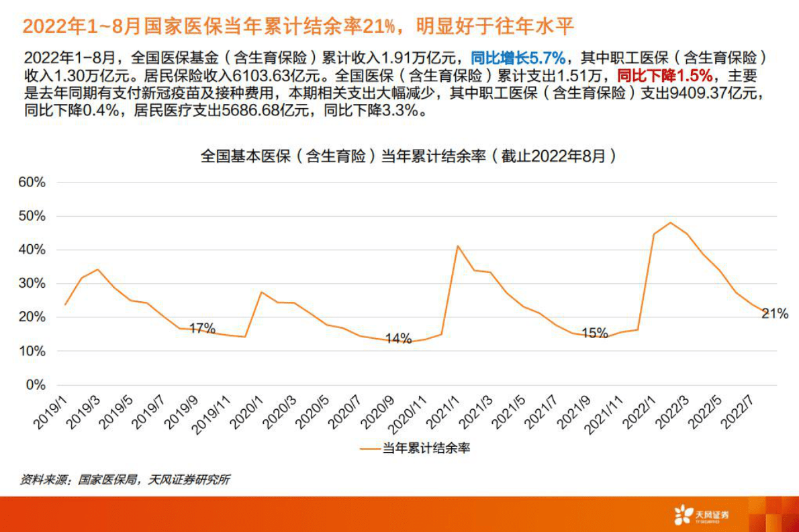This screenshot has height=532, width=799.
Task: Click the 21% data label
Action: coord(774,313)
